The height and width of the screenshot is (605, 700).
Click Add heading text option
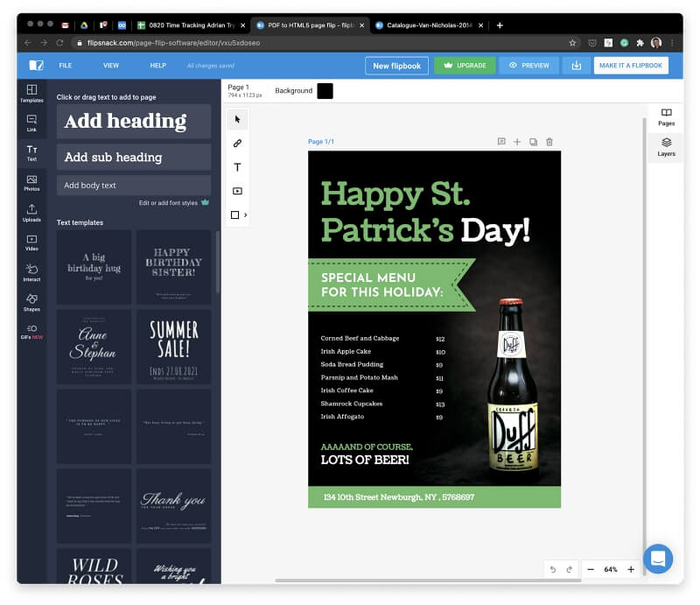point(134,121)
